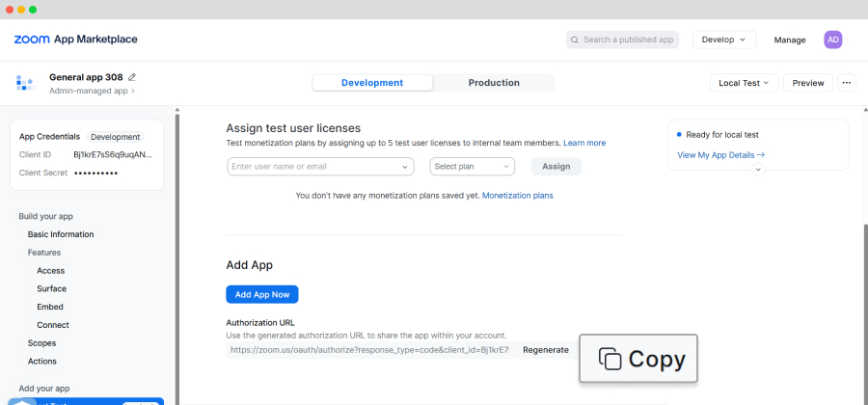Open the Select plan dropdown
868x405 pixels.
click(473, 167)
